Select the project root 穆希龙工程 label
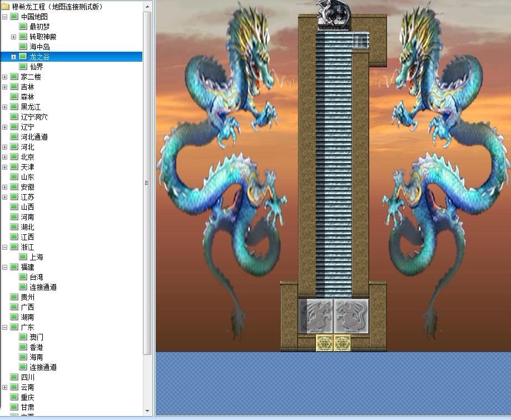Viewport: 511px width, 420px height. pyautogui.click(x=57, y=7)
